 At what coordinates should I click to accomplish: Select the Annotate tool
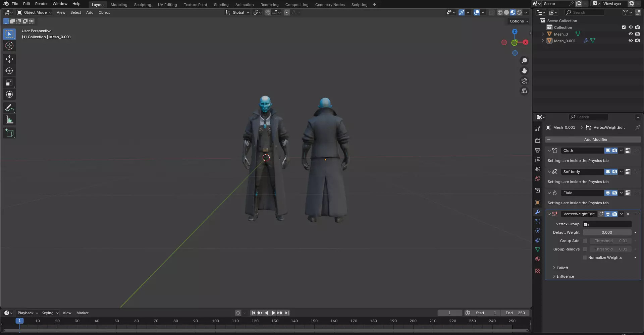coord(9,108)
